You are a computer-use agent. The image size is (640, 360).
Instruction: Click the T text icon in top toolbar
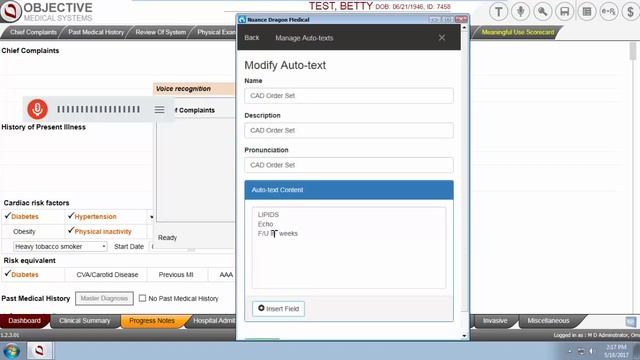[x=498, y=12]
